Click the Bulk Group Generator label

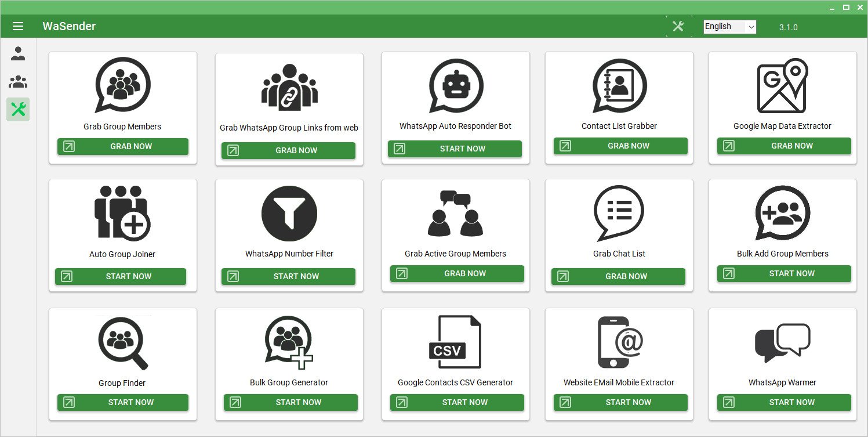point(289,382)
